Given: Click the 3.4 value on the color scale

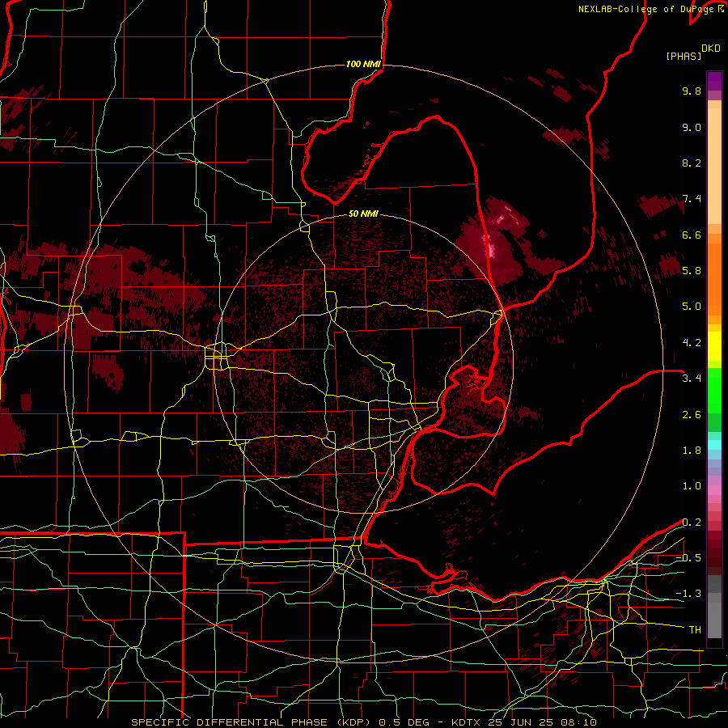Looking at the screenshot, I should (x=692, y=379).
